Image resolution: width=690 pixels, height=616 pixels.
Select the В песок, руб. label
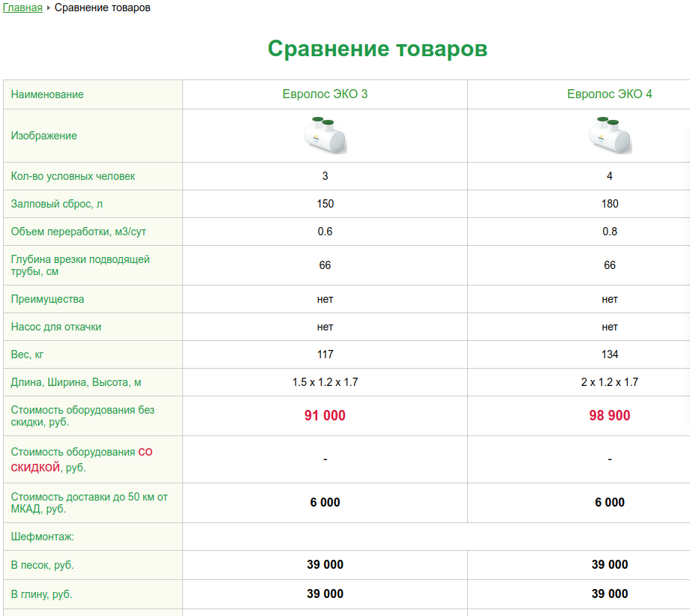tap(42, 565)
